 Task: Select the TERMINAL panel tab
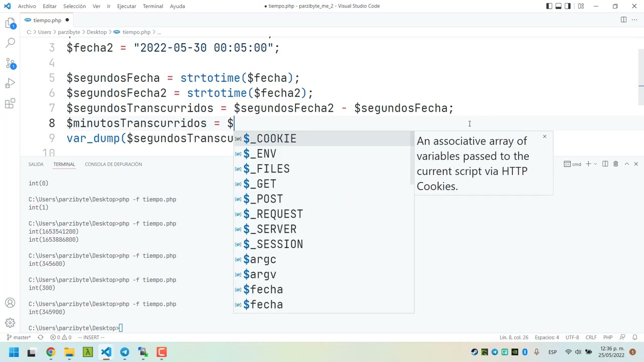64,164
